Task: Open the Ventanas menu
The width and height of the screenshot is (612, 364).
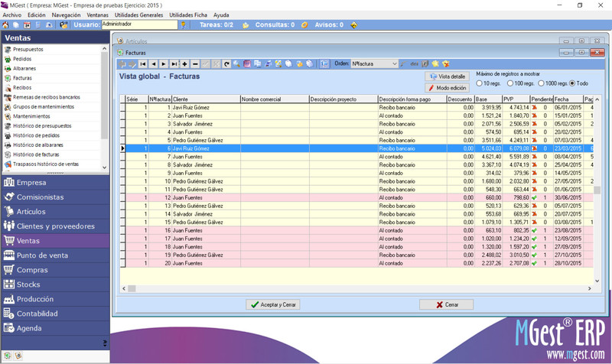Action: pos(98,15)
